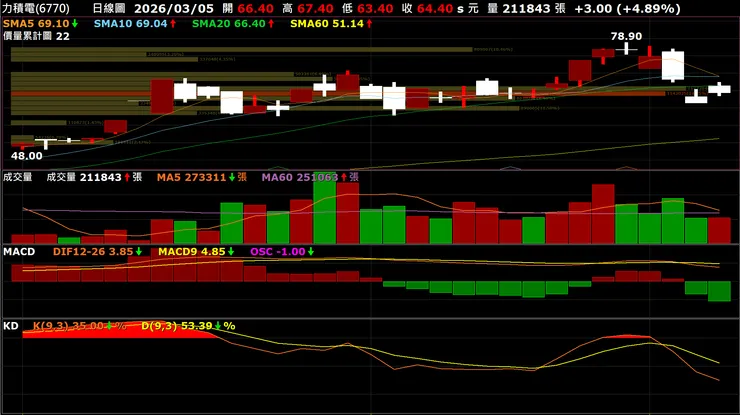Click the green down arrow beside MACD9 4.85
The height and width of the screenshot is (415, 740).
click(231, 252)
